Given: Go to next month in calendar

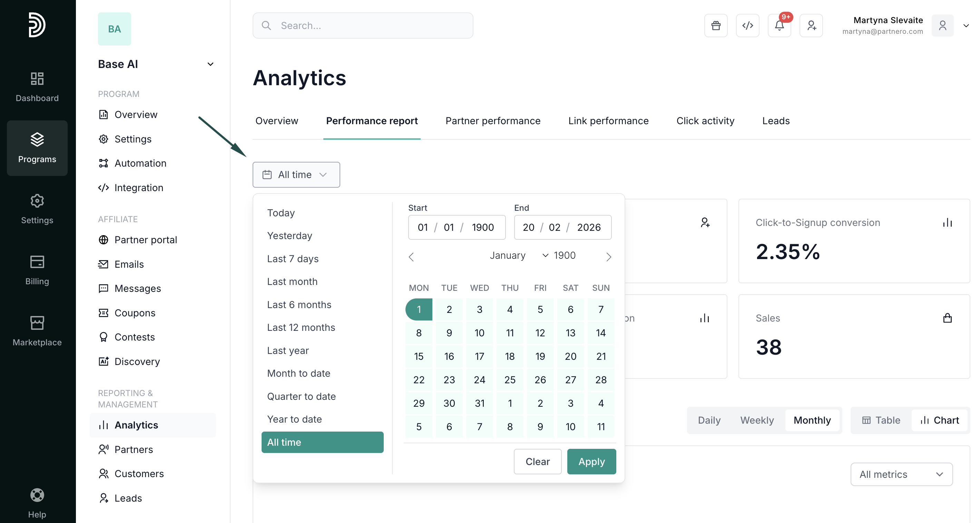Looking at the screenshot, I should coord(608,257).
